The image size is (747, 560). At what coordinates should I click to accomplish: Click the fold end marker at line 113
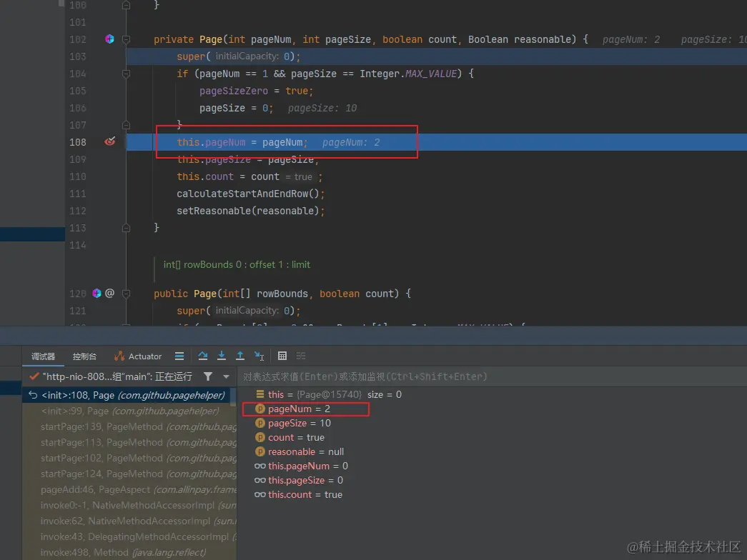point(127,228)
